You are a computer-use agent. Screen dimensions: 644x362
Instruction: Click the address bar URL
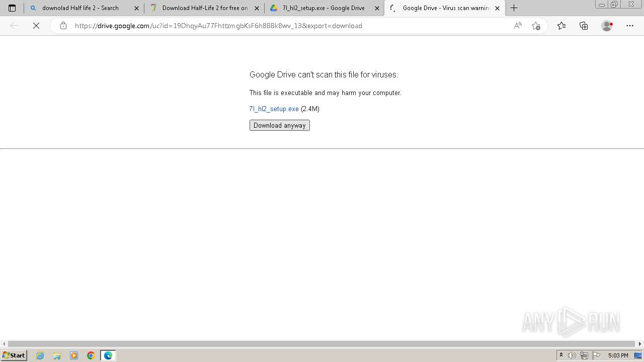(x=218, y=26)
